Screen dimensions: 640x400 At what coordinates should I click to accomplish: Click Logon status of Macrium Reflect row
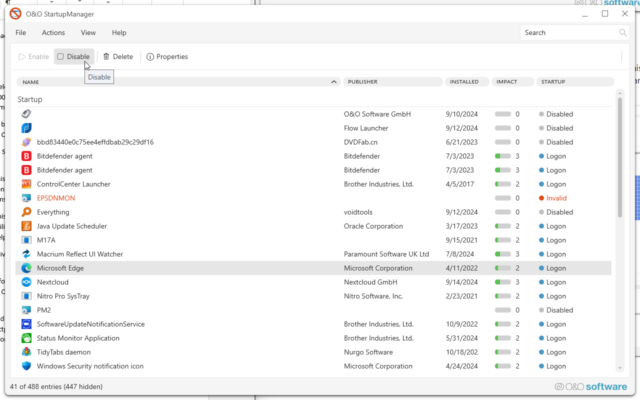pos(553,254)
